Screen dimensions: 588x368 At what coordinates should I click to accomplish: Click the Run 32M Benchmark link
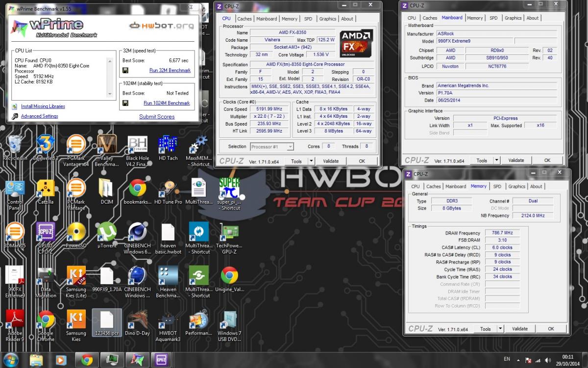pos(170,71)
